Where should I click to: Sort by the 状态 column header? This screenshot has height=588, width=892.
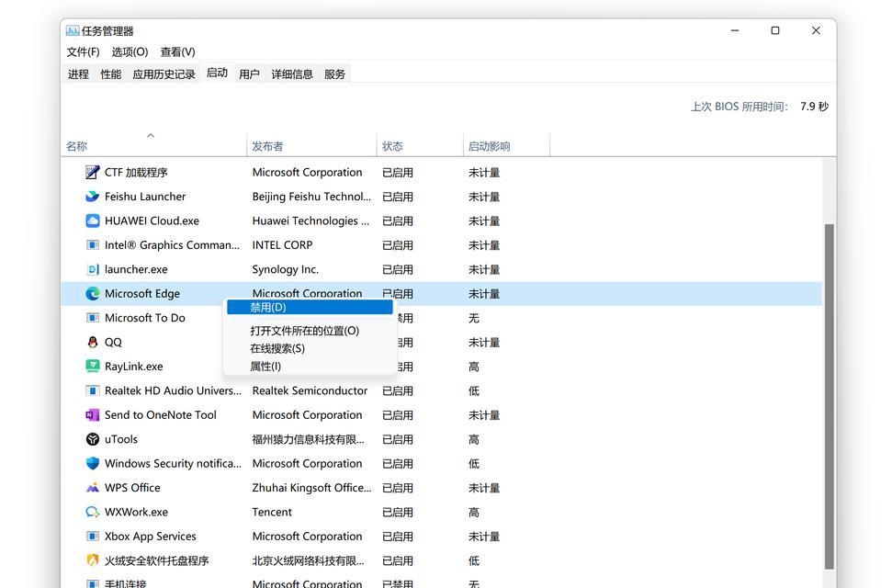click(x=420, y=146)
